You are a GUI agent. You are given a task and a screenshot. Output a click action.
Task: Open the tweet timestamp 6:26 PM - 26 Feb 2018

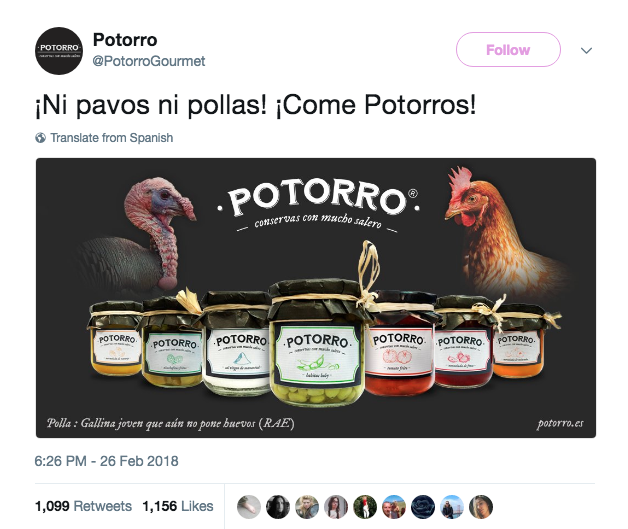pos(107,461)
